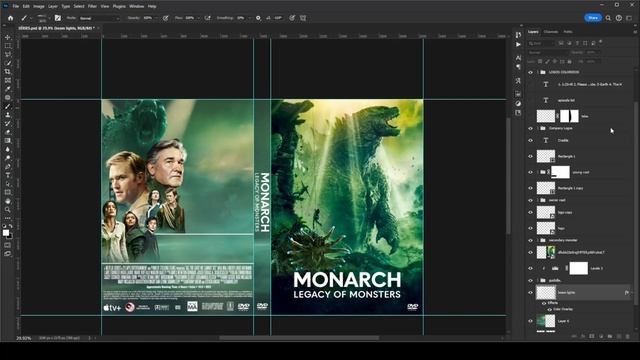
Task: Toggle Color Overlay effect visibility
Action: coord(549,309)
